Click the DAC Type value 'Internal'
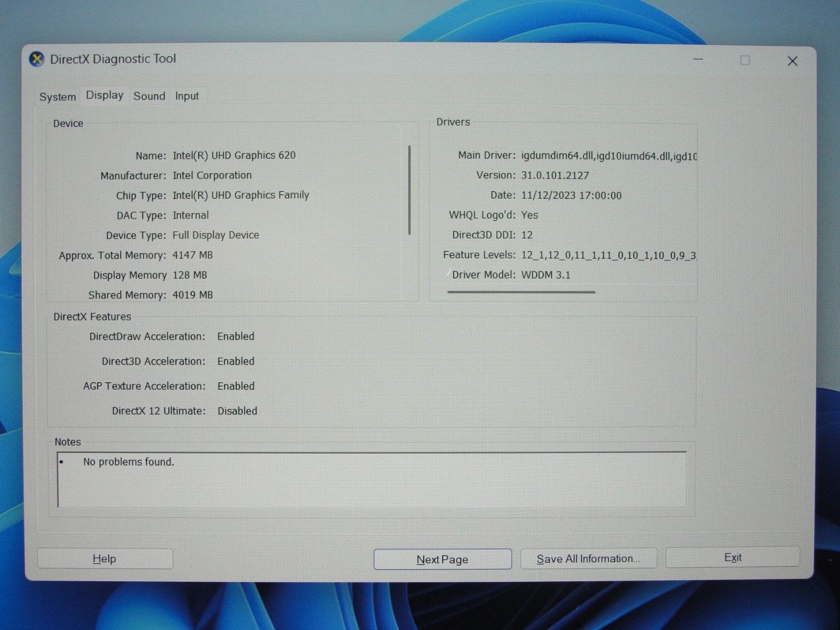Screen dimensions: 840x630 191,215
